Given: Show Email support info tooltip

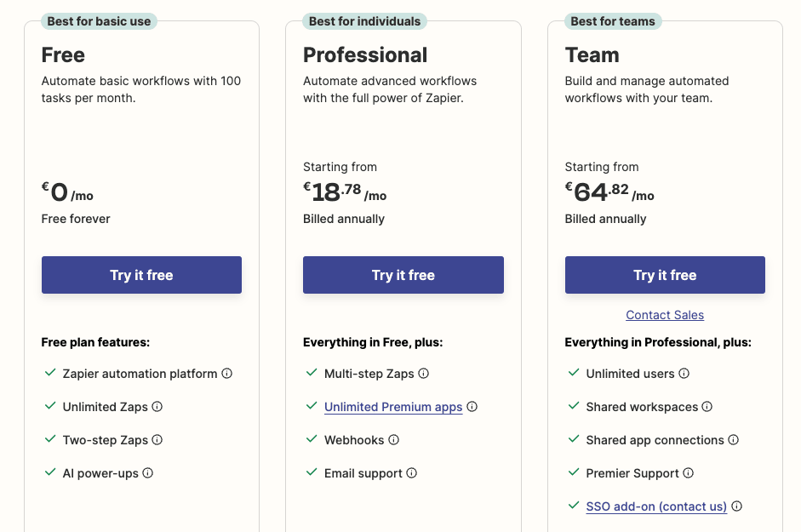Looking at the screenshot, I should click(412, 473).
